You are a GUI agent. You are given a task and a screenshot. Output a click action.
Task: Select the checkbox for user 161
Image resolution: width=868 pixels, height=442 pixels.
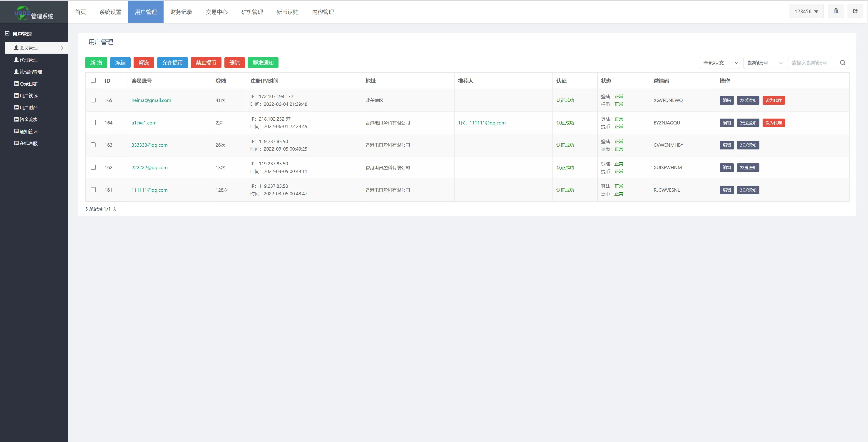pos(93,190)
